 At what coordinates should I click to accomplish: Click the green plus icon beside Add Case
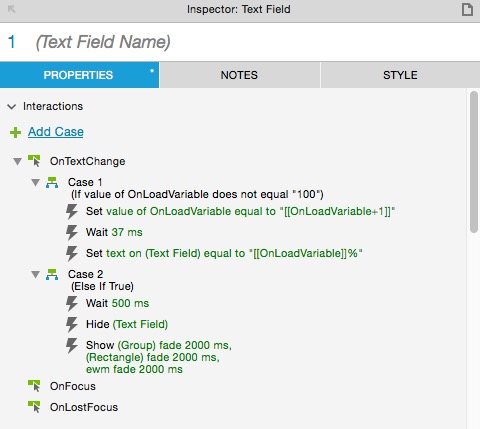pyautogui.click(x=15, y=132)
